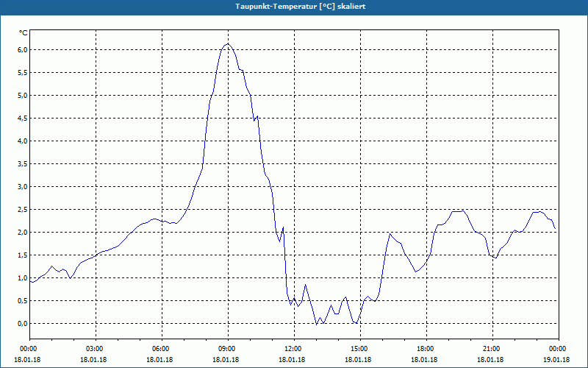Select the '1,5' y-axis value

(x=23, y=255)
